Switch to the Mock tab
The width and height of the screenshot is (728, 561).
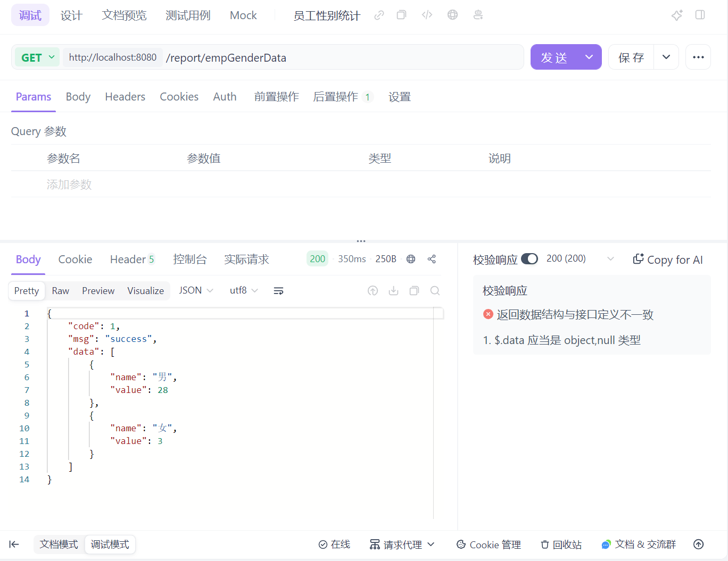243,15
